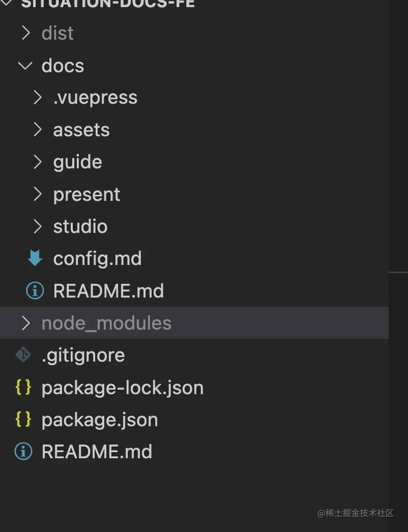The height and width of the screenshot is (532, 408).
Task: Click the blue markdown arrow icon beside config.md
Action: point(35,258)
